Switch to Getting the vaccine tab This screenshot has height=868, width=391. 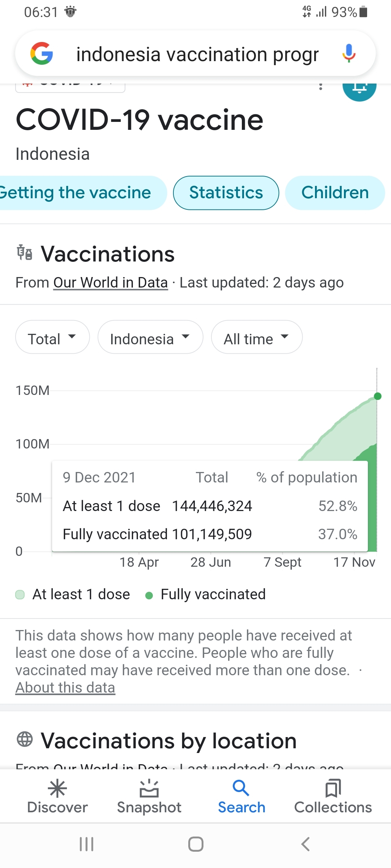coord(76,193)
